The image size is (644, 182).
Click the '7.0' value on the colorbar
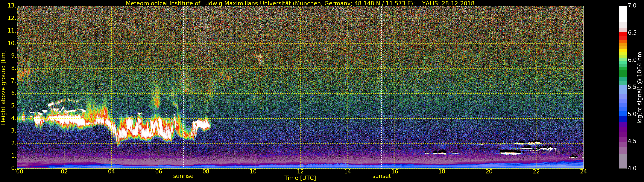click(x=632, y=6)
